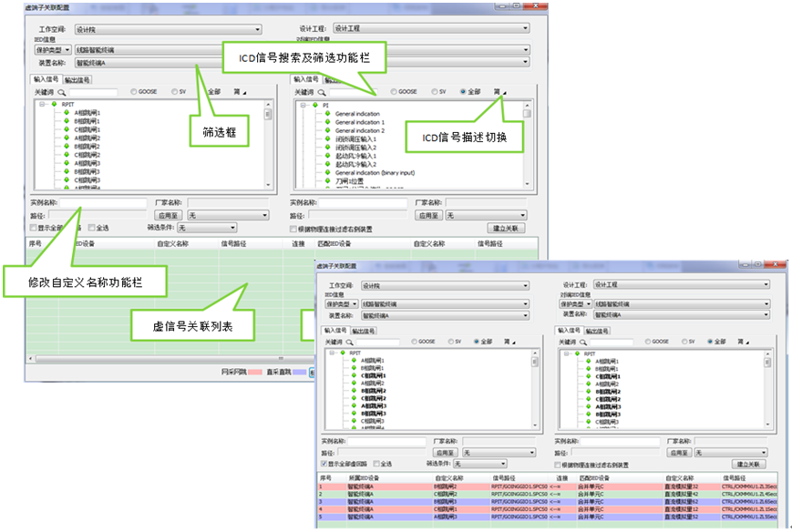The width and height of the screenshot is (792, 532).
Task: Check the 全选 checkbox in the back window
Action: click(x=91, y=228)
